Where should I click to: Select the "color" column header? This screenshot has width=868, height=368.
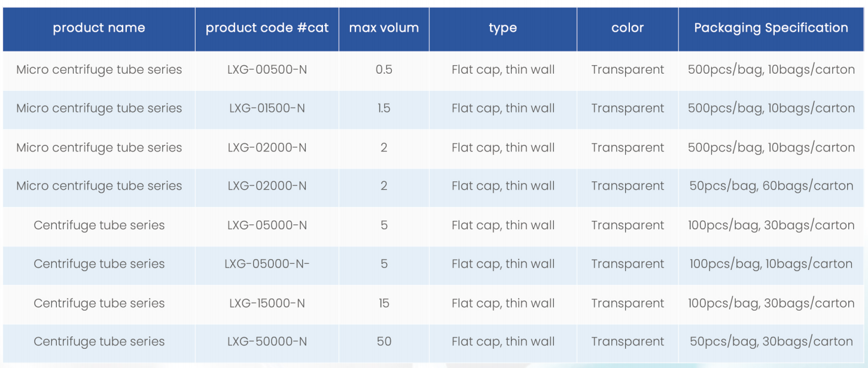628,28
